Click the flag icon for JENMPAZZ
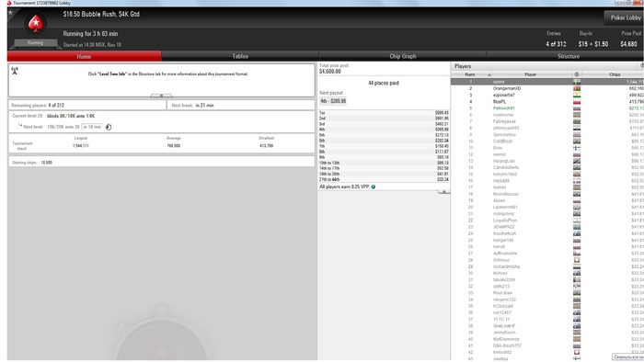 pos(577,227)
